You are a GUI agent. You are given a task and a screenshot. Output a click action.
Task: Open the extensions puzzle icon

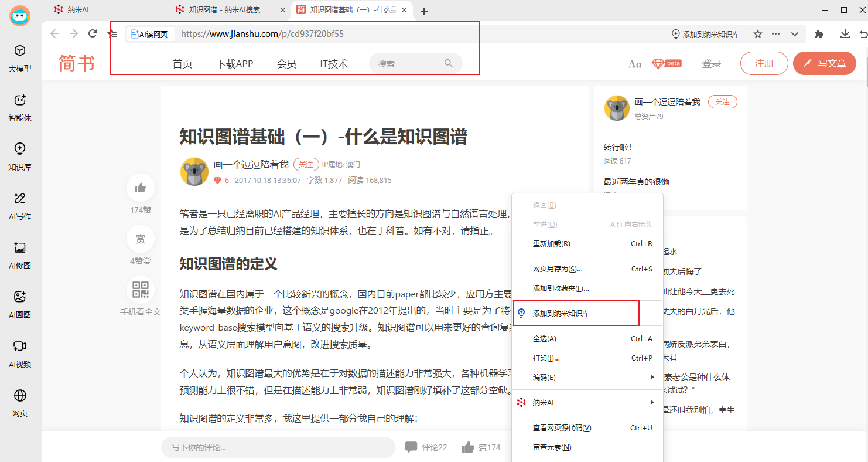[819, 34]
